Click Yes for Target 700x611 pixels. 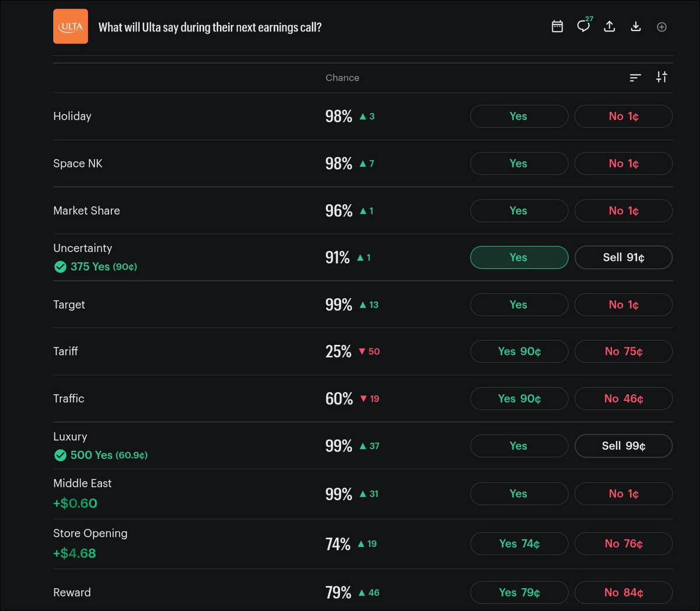(x=519, y=305)
